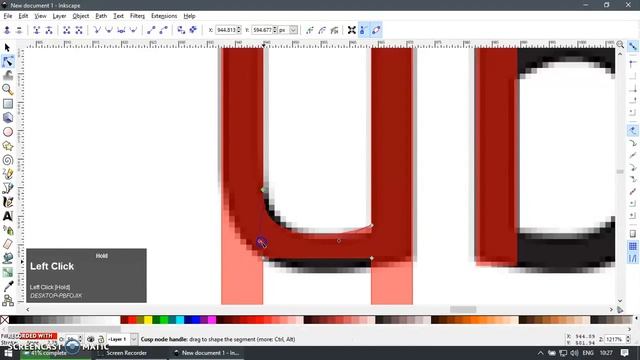Make selected segments straight lines

click(151, 30)
